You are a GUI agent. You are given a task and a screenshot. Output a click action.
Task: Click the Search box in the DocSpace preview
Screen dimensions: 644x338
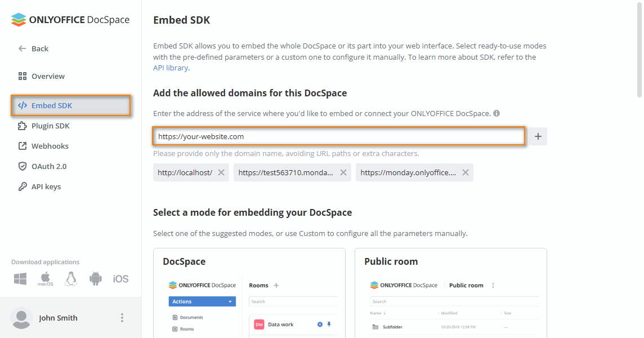point(293,301)
